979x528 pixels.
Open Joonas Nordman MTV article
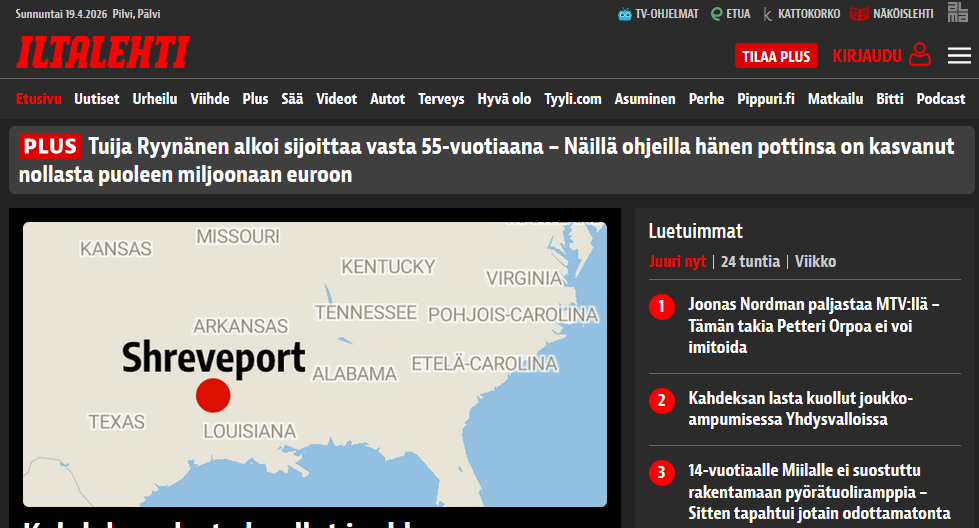click(814, 326)
